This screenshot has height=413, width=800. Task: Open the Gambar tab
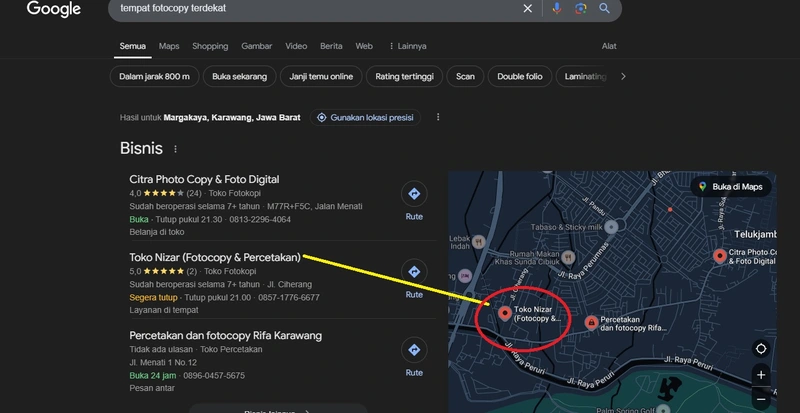tap(257, 46)
